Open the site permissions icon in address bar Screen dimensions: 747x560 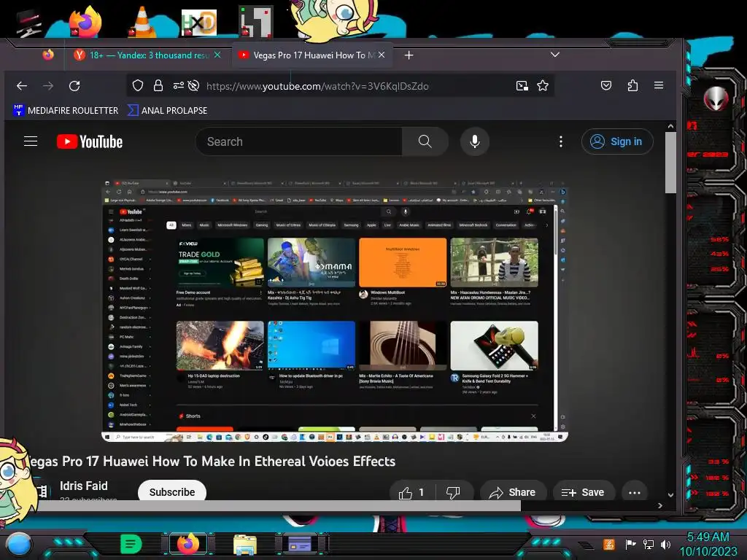178,86
